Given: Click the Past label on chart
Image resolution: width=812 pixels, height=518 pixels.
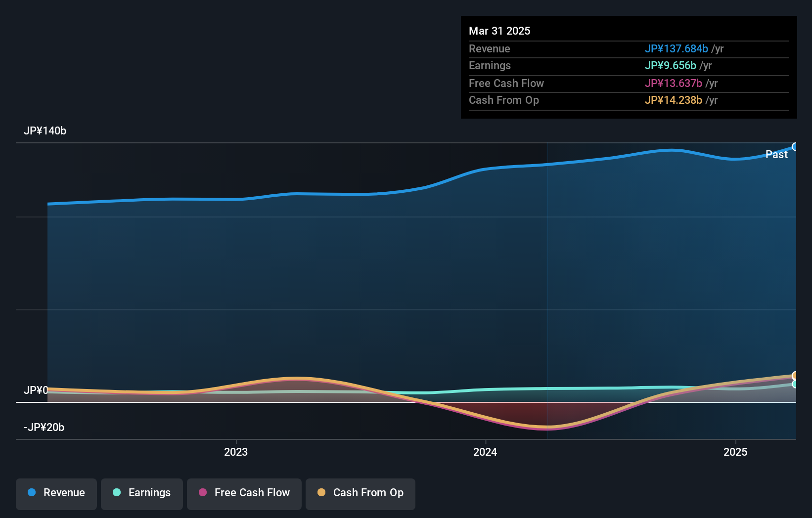Looking at the screenshot, I should point(776,155).
